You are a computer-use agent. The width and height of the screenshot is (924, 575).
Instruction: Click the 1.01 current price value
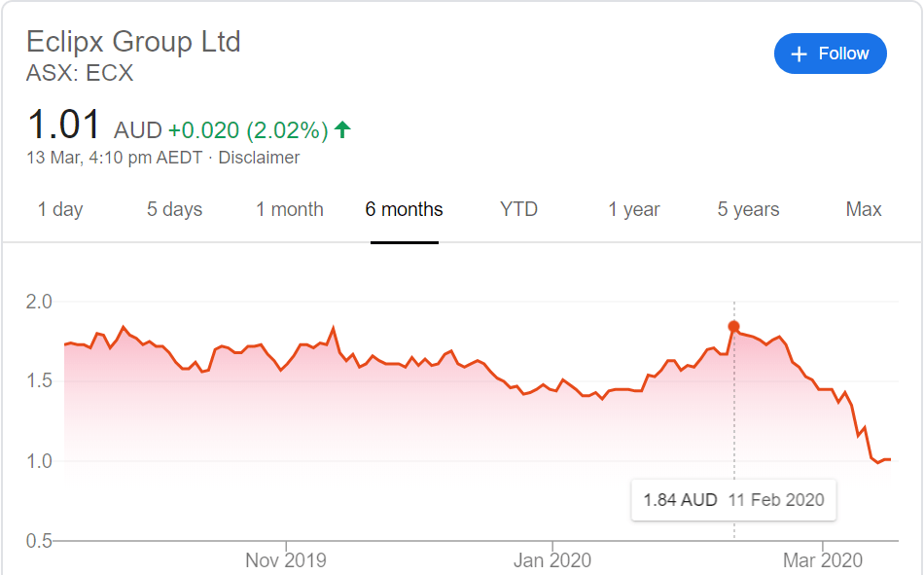[x=64, y=126]
